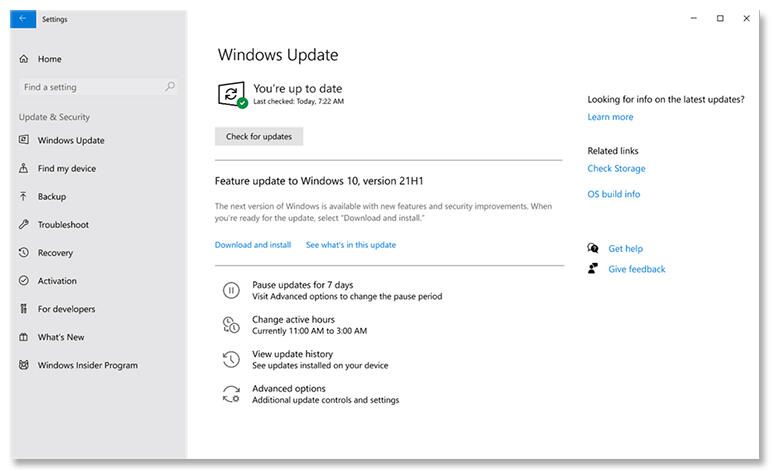This screenshot has width=770, height=470.
Task: Click the Home house icon
Action: click(24, 59)
